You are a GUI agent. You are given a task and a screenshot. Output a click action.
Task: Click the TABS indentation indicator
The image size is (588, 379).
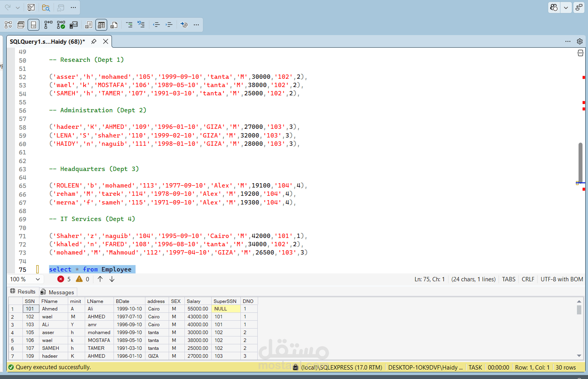coord(509,279)
